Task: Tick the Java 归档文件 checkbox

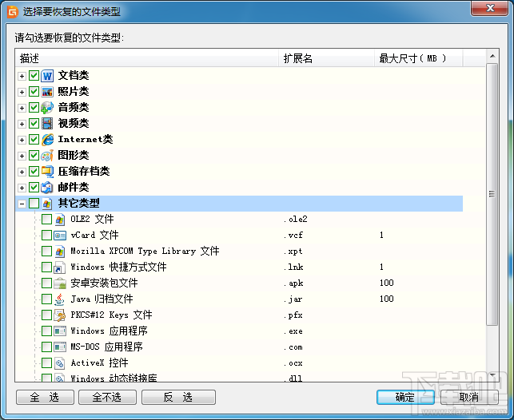Action: (x=46, y=299)
